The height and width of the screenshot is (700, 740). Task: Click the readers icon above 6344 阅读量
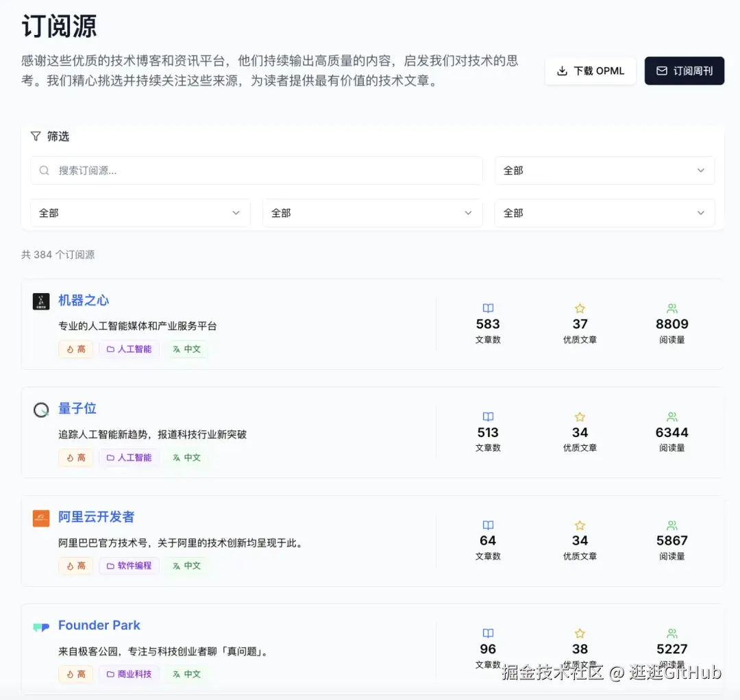click(672, 417)
